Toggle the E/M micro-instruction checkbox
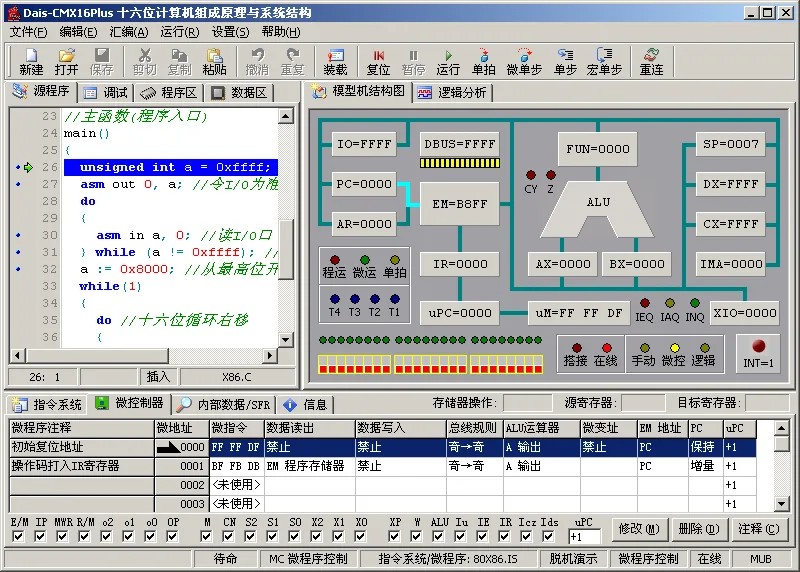 point(18,536)
